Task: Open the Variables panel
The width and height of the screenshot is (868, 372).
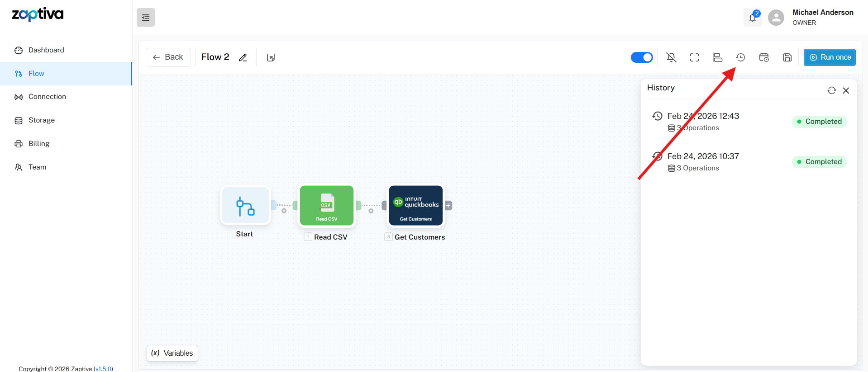Action: 172,353
